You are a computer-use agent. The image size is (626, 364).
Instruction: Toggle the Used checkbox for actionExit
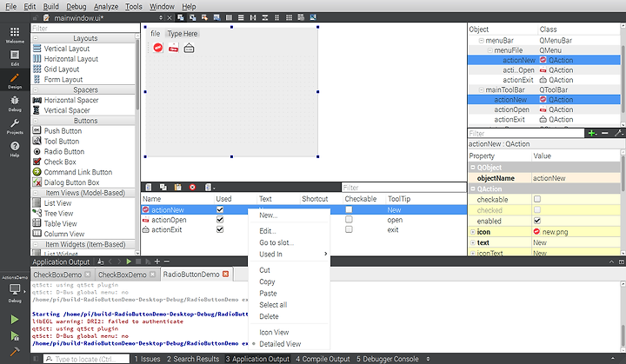click(x=220, y=229)
